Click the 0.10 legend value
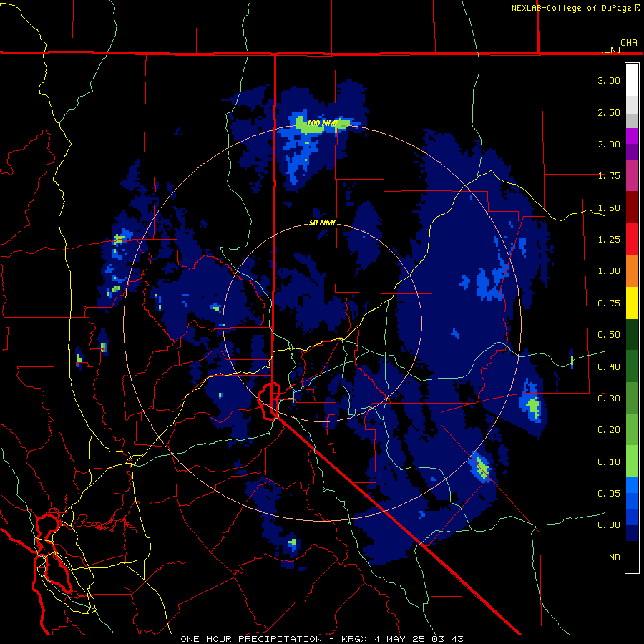 [609, 462]
